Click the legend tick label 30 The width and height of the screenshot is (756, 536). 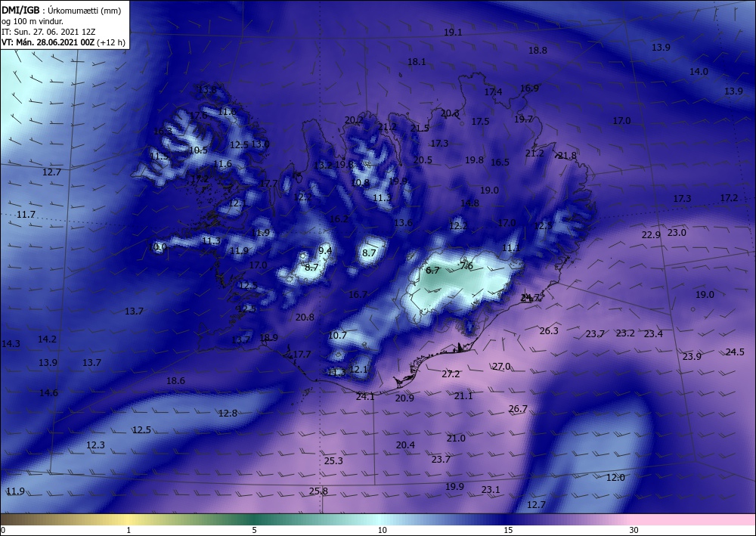click(x=634, y=531)
